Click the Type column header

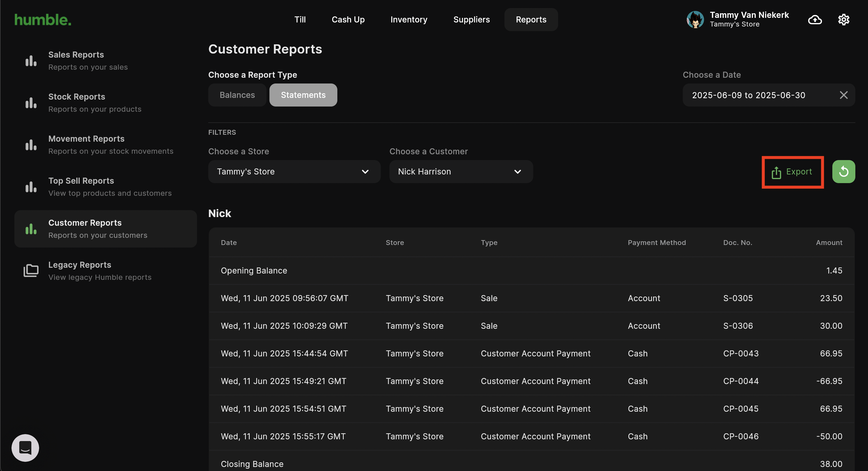489,243
